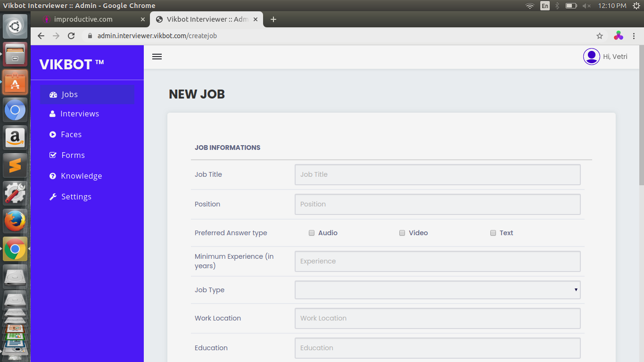644x362 pixels.
Task: Click the Knowledge question-mark icon
Action: 53,176
